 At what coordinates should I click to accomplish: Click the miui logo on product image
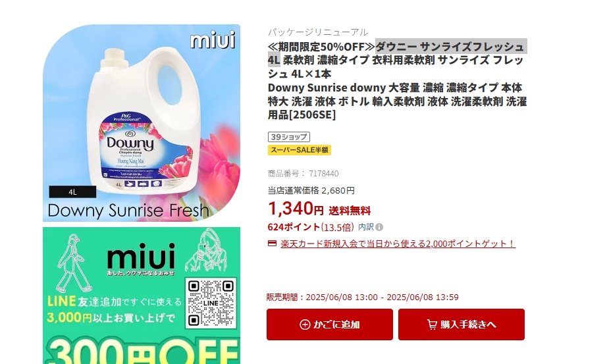tap(213, 40)
